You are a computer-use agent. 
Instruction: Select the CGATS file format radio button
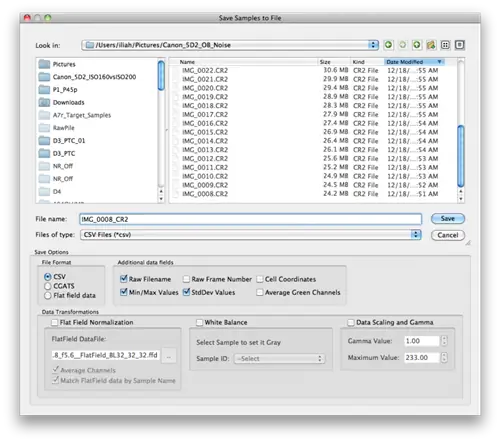coord(48,286)
